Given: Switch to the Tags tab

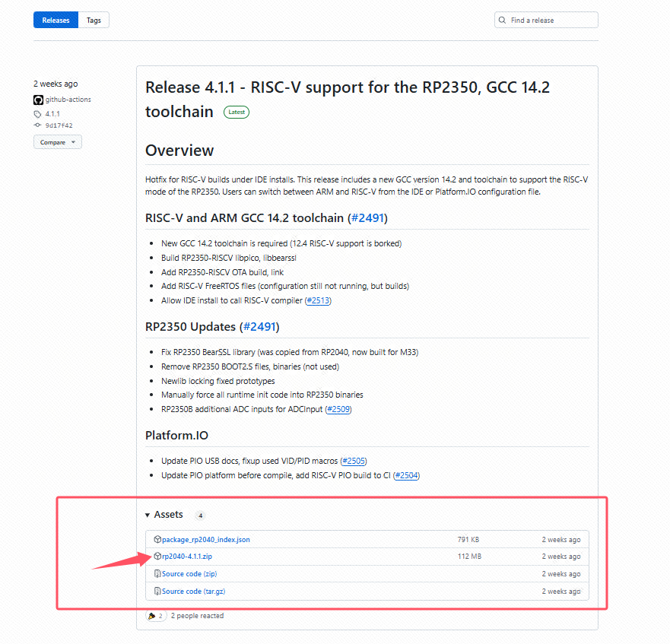Looking at the screenshot, I should 94,21.
